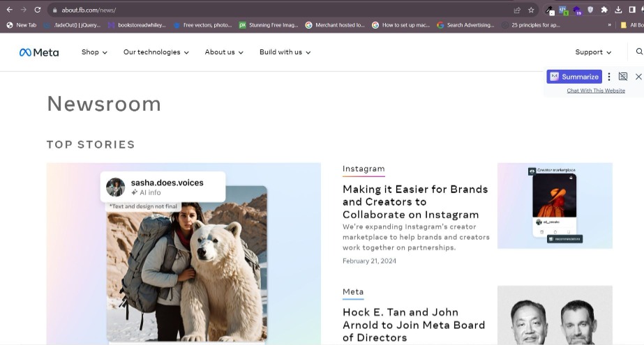Screen dimensions: 644x345
Task: Close the Summarize widget with the X
Action: point(638,77)
